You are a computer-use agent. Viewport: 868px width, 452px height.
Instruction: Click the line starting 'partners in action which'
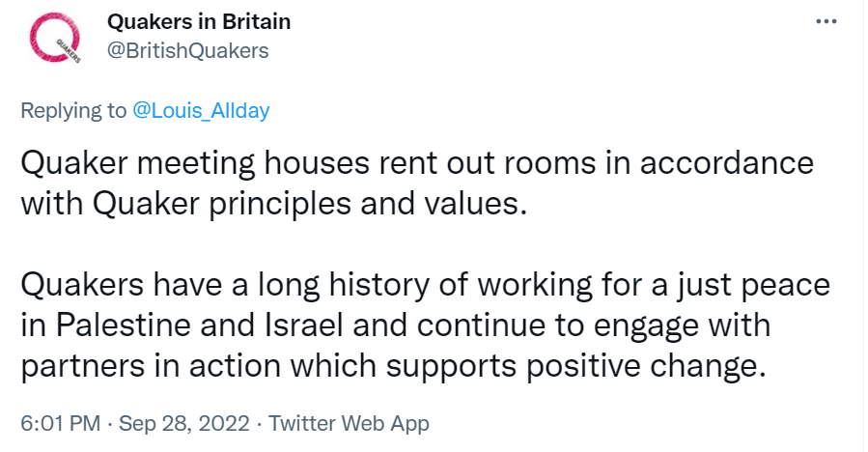pos(394,366)
